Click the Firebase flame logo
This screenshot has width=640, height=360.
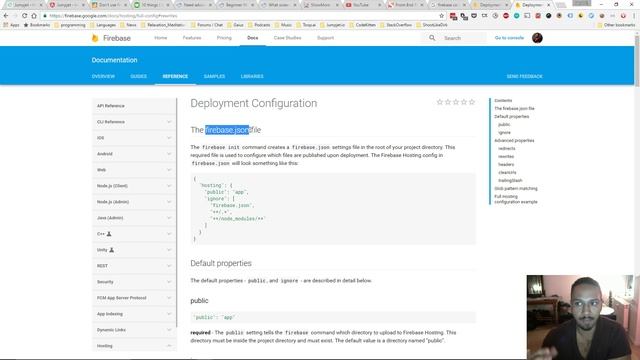pyautogui.click(x=95, y=38)
